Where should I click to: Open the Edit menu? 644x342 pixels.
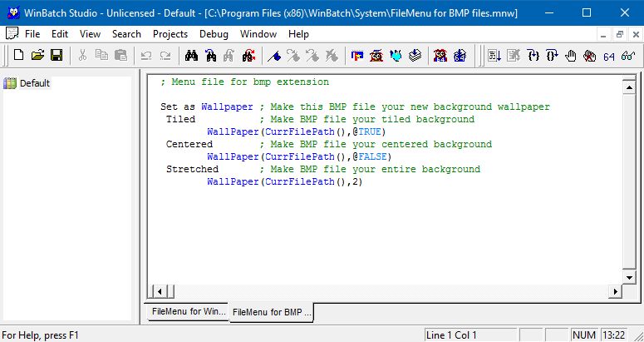coord(60,34)
